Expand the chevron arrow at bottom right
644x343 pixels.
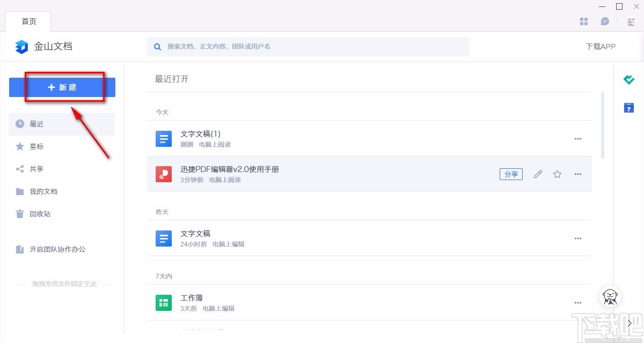[x=629, y=323]
